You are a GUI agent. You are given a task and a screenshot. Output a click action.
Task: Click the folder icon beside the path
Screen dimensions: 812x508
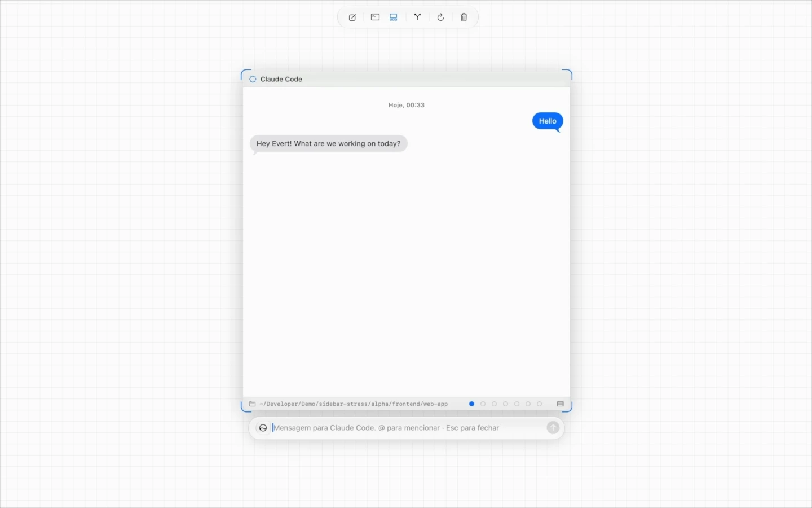click(253, 404)
